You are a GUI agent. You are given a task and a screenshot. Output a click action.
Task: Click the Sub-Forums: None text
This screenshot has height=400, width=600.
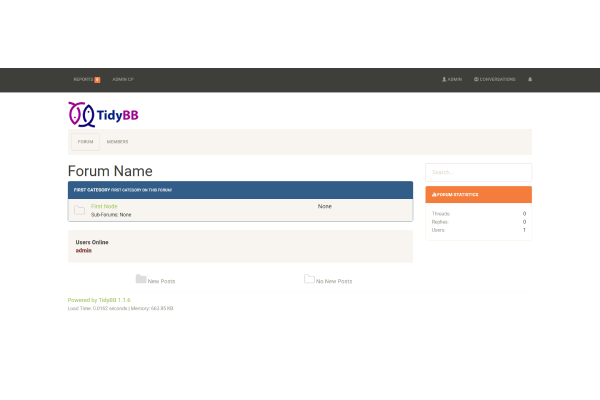point(111,215)
